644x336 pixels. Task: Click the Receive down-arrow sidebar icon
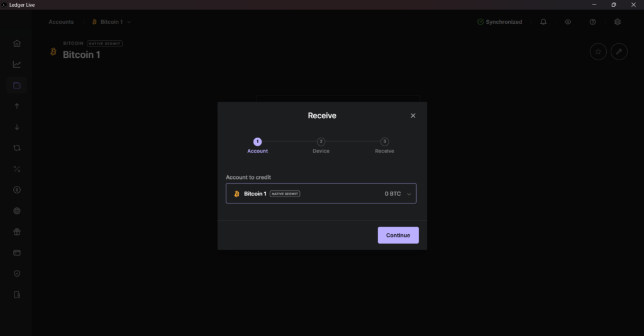[17, 127]
